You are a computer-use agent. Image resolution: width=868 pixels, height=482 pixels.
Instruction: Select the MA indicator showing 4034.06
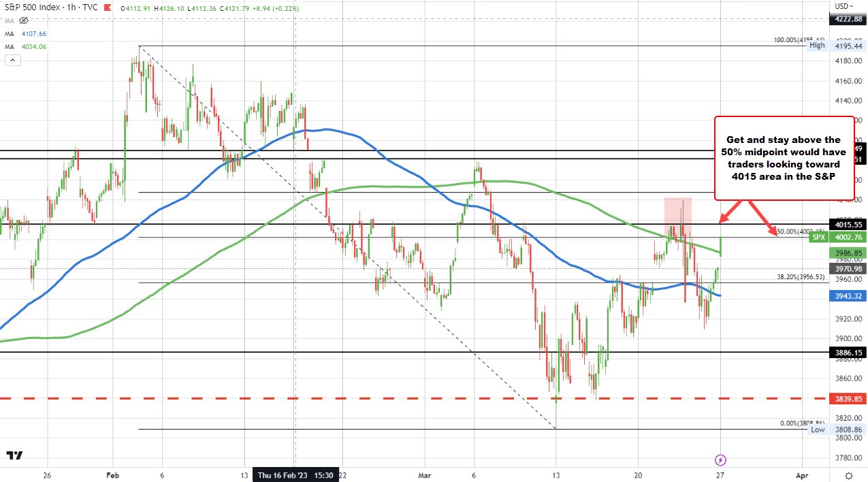click(26, 46)
